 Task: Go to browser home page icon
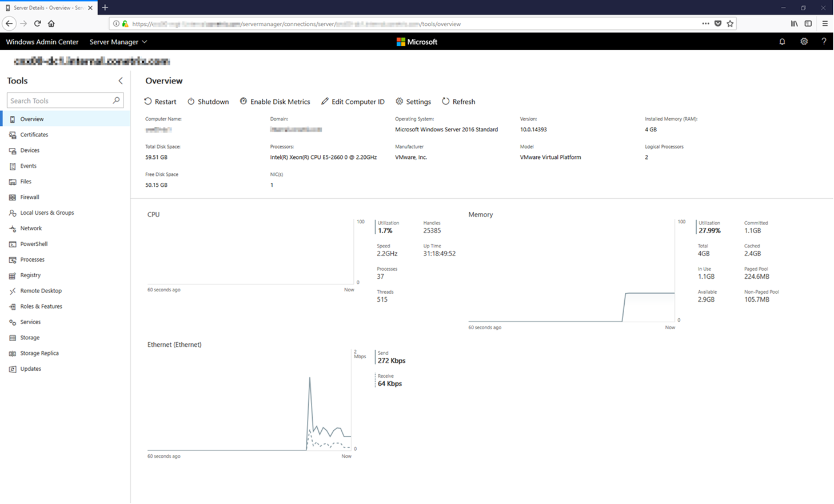pos(51,23)
